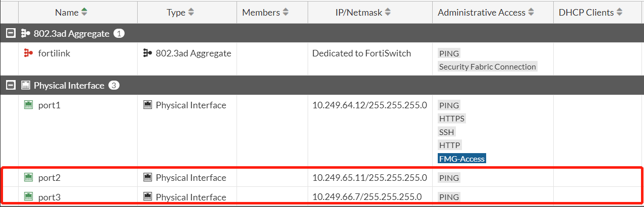Click the Physical Interface type text for port3
644x207 pixels.
(x=191, y=197)
